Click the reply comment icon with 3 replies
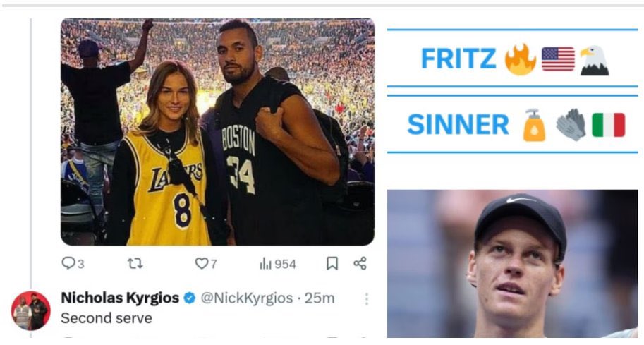The height and width of the screenshot is (345, 644). (x=68, y=263)
